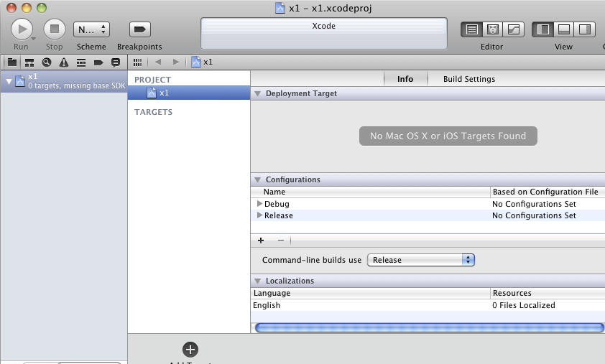This screenshot has height=364, width=605.
Task: Click the Run button
Action: (22, 29)
